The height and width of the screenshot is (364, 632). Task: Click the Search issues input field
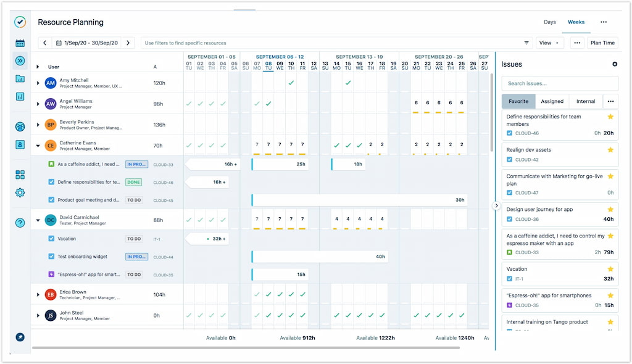pos(559,83)
